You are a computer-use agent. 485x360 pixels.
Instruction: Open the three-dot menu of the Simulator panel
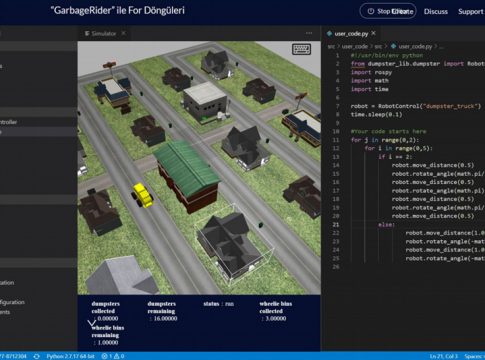click(x=309, y=33)
